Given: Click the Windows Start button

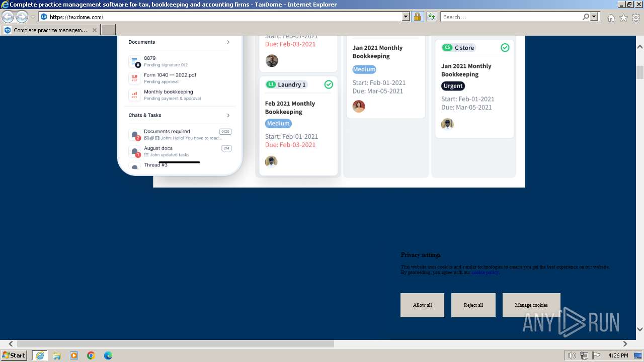Looking at the screenshot, I should [14, 355].
